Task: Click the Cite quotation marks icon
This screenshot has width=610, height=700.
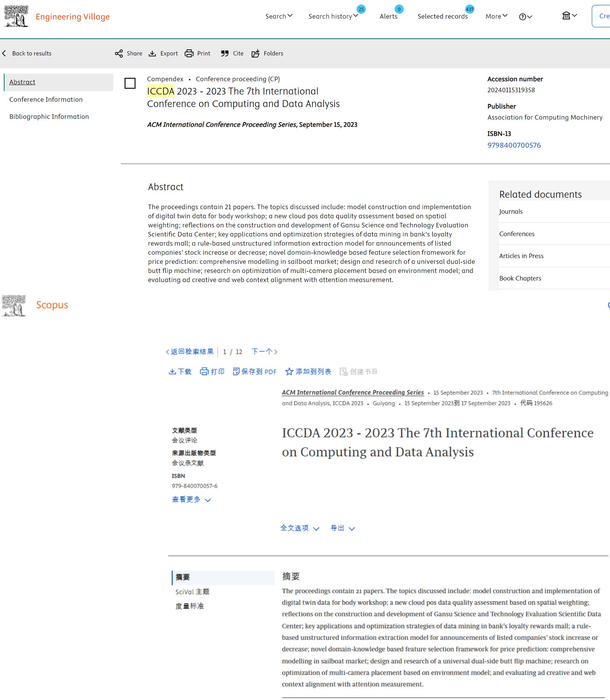Action: click(225, 54)
